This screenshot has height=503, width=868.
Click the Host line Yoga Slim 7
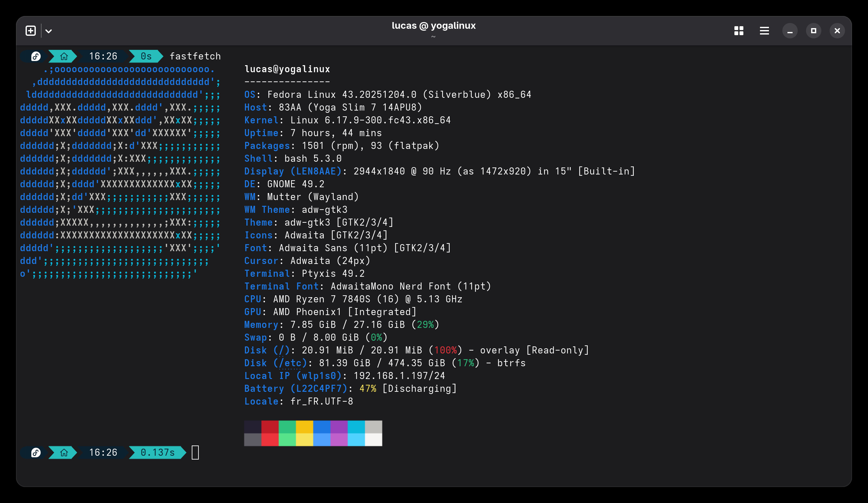(x=333, y=107)
